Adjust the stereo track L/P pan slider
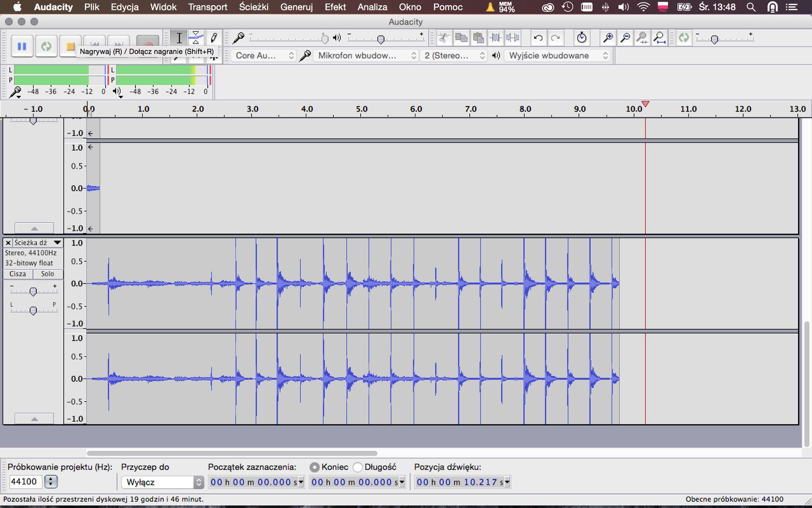This screenshot has width=812, height=508. tap(33, 310)
